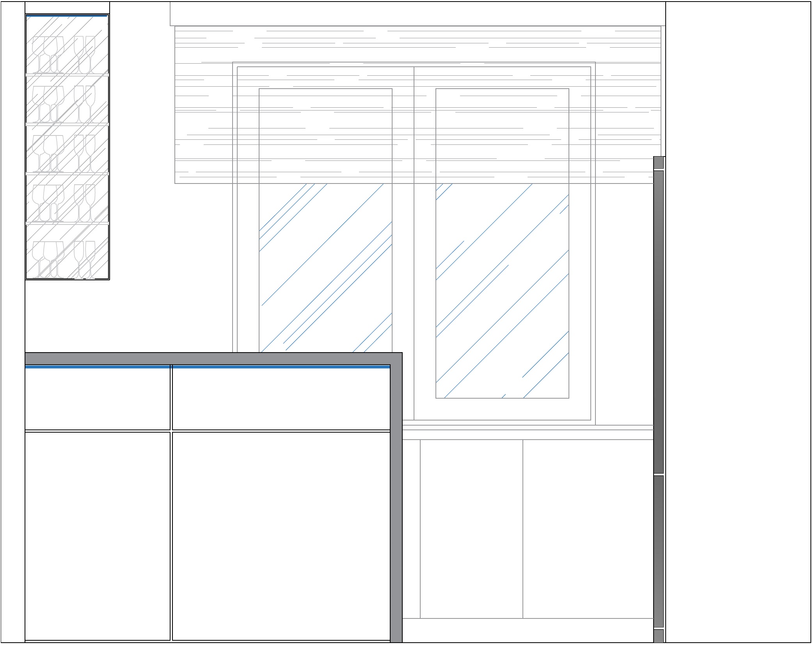Select the blank wall panel at far right
The width and height of the screenshot is (812, 645).
tap(737, 322)
